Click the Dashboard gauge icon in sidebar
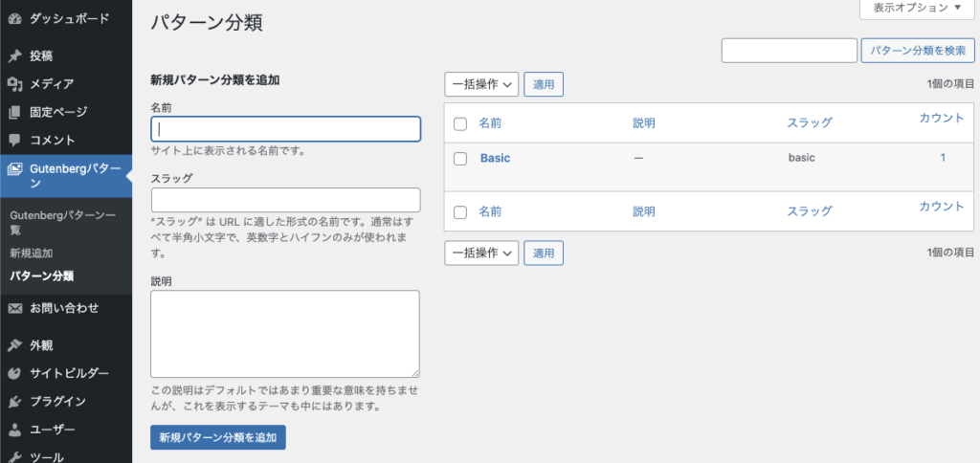Viewport: 980px width, 463px height. tap(14, 18)
